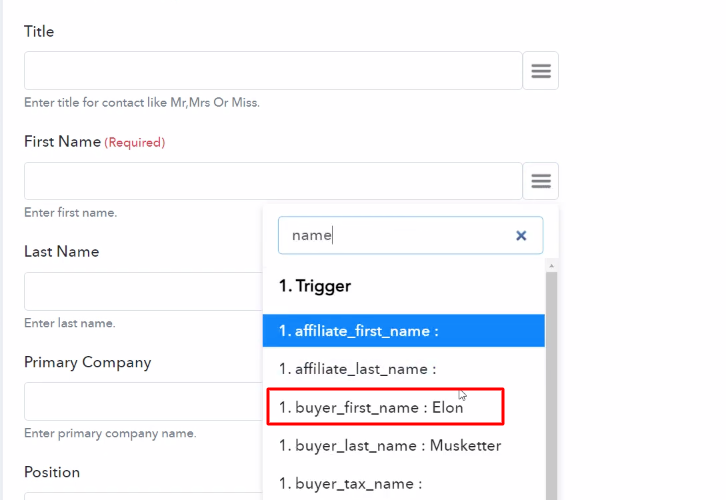Click into the First Name input field
Viewport: 726px width, 500px height.
tap(273, 181)
